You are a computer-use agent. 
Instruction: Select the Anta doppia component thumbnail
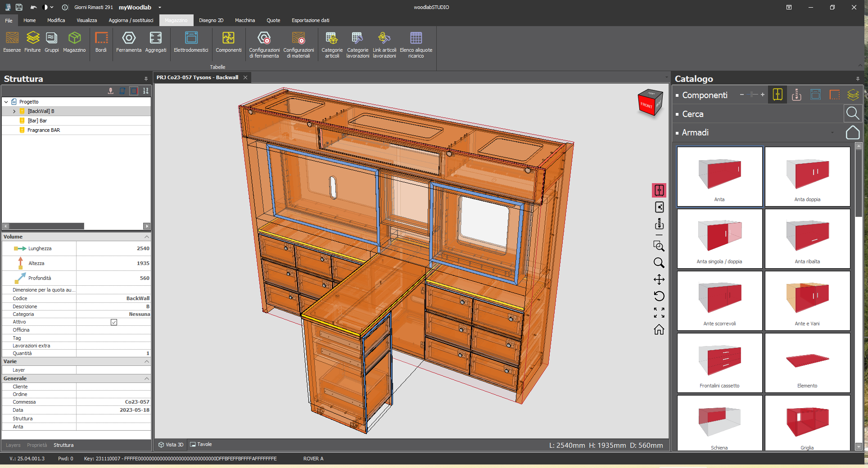click(x=807, y=176)
